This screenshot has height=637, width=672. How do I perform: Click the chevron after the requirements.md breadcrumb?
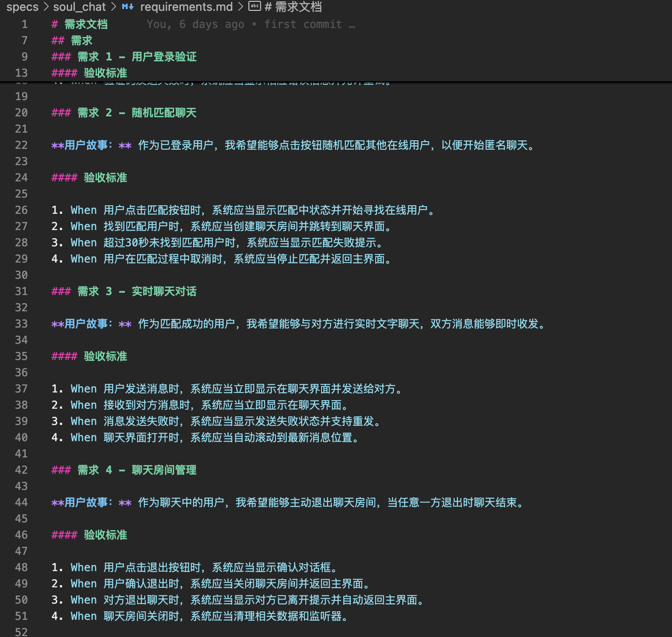pyautogui.click(x=240, y=7)
